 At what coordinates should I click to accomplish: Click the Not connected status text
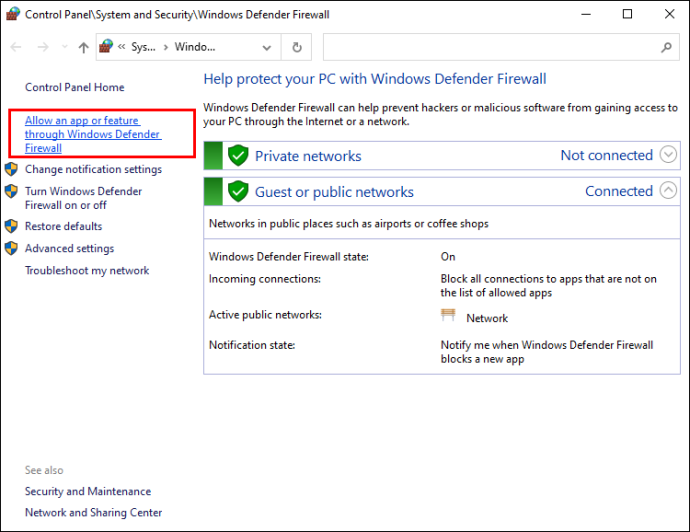(606, 155)
